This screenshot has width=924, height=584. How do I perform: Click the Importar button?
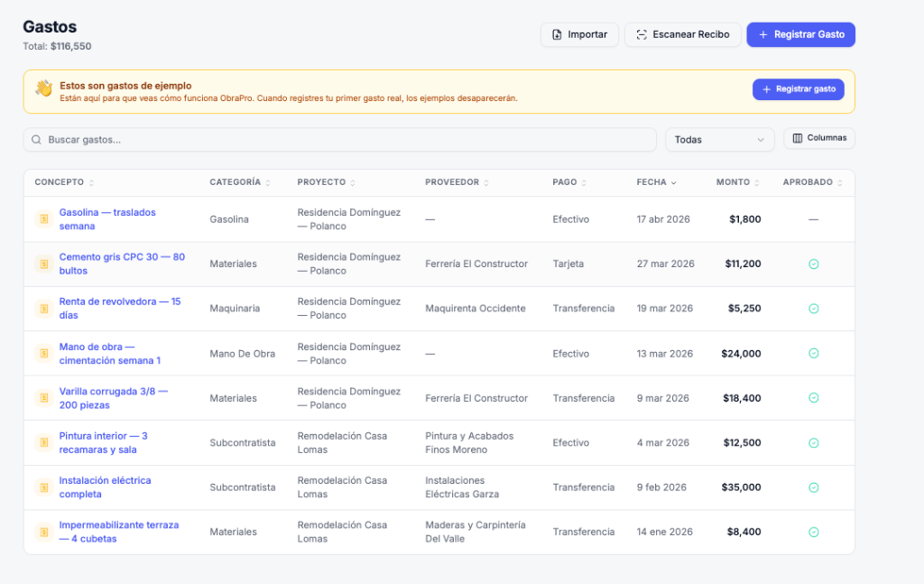pos(579,35)
